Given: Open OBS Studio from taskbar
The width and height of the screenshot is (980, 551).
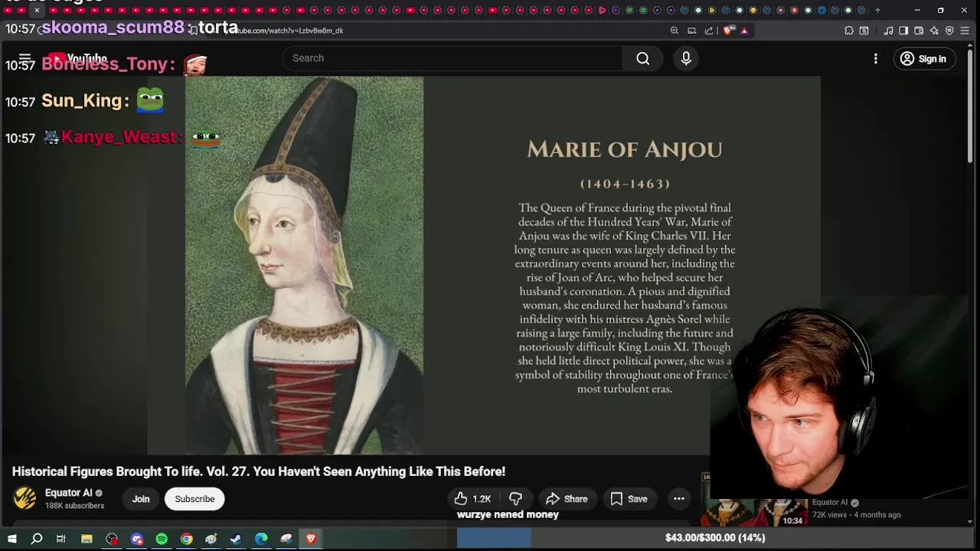Looking at the screenshot, I should pos(112,539).
